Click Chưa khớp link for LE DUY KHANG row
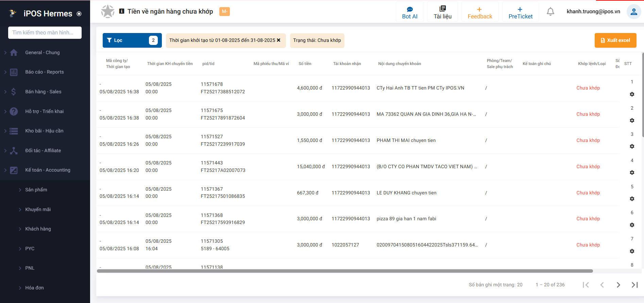 click(x=588, y=193)
